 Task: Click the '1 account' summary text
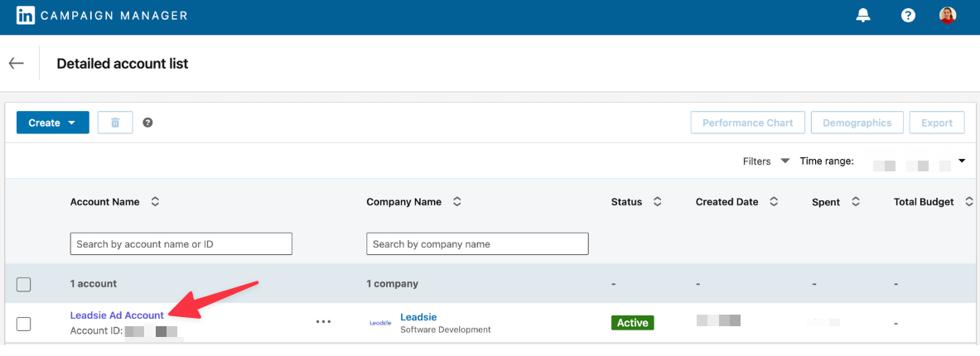tap(93, 283)
